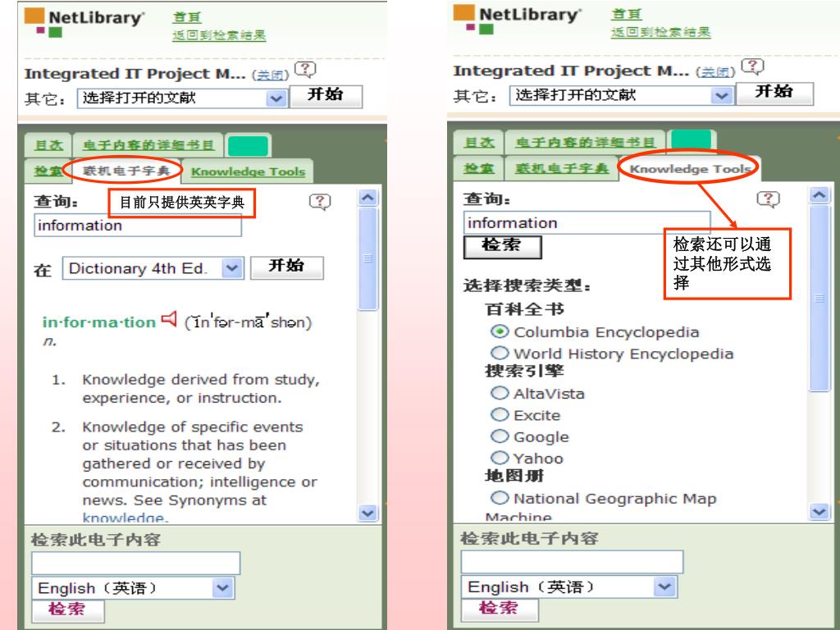Click help icon beside left panel title
Image resolution: width=840 pixels, height=630 pixels.
(305, 70)
